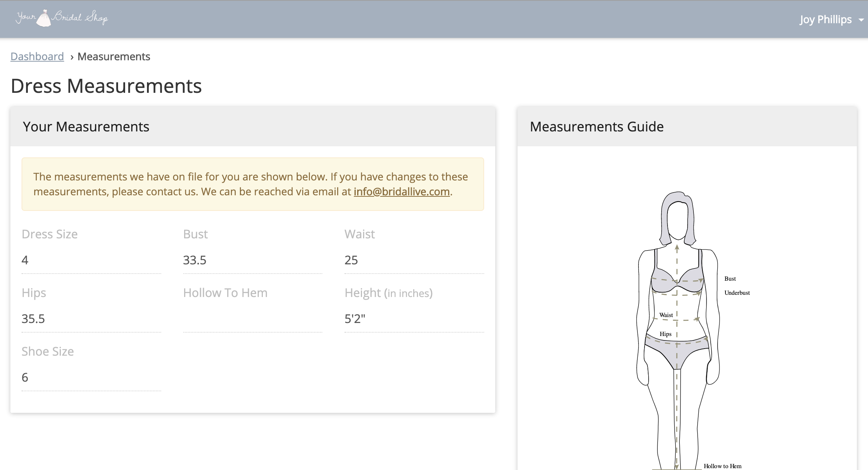Click the Bust value 33.5 field

point(252,260)
